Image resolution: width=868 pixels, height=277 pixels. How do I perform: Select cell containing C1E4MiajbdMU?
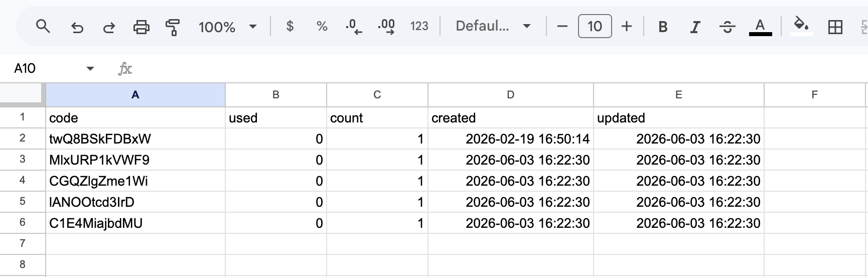[135, 223]
